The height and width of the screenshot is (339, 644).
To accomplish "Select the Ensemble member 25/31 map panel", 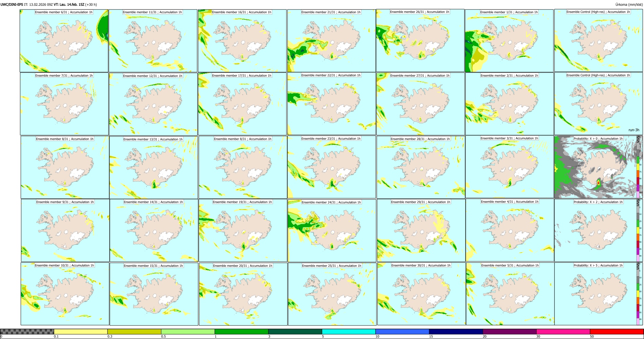I will (x=332, y=294).
